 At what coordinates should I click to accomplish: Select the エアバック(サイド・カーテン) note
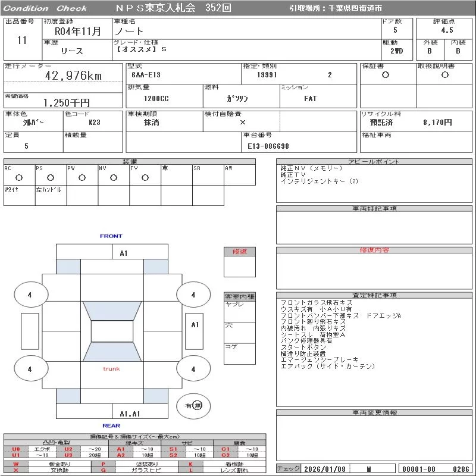[x=328, y=367]
